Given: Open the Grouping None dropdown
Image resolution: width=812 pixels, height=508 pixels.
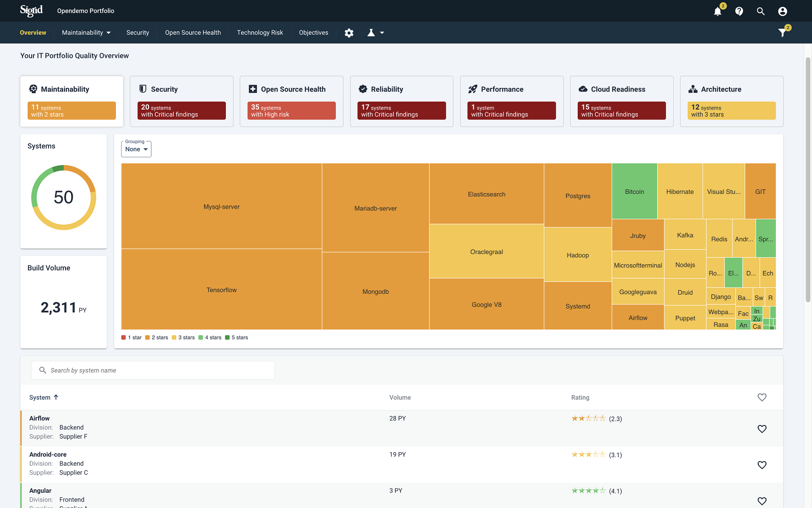Looking at the screenshot, I should click(x=136, y=149).
